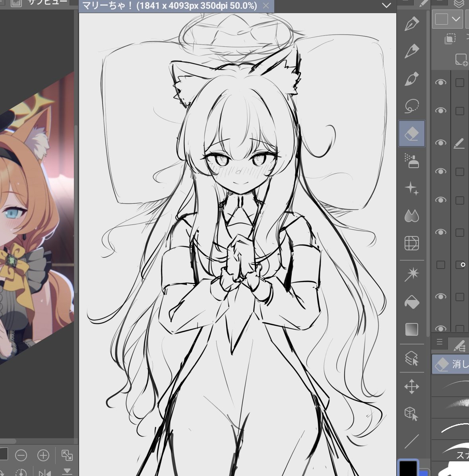Check the second layer's empty checkbox
Image resolution: width=469 pixels, height=476 pixels.
pyautogui.click(x=460, y=111)
